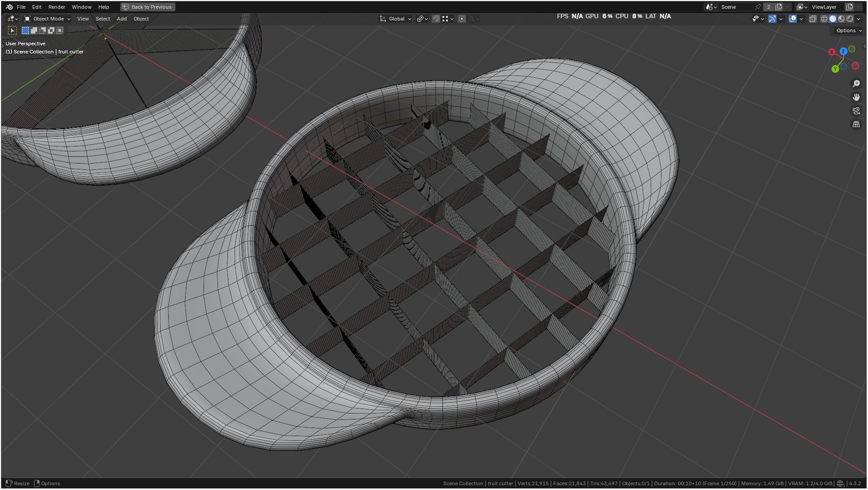Click the negative Z axis gizmo circle
This screenshot has width=868, height=490.
[x=844, y=67]
